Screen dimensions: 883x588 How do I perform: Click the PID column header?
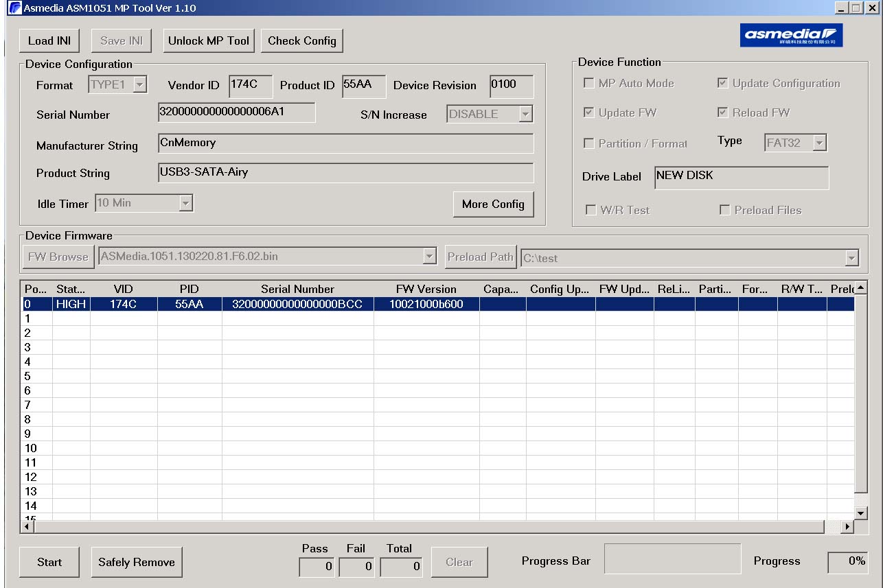pyautogui.click(x=190, y=289)
